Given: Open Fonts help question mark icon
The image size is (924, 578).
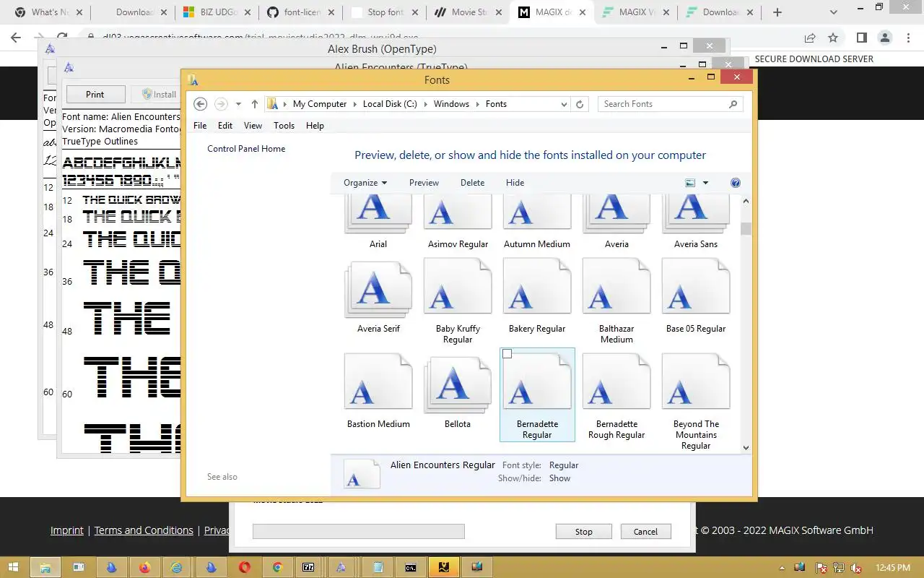Looking at the screenshot, I should 736,183.
